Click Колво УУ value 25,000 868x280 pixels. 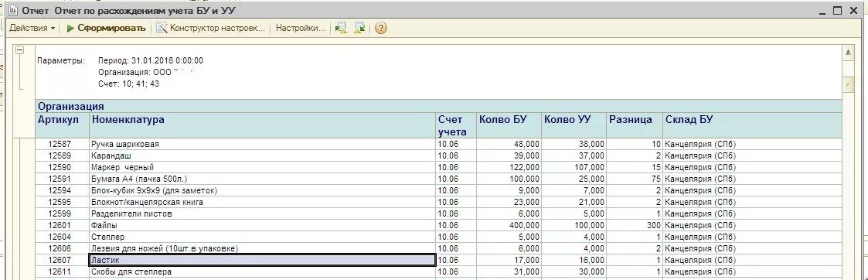point(591,179)
